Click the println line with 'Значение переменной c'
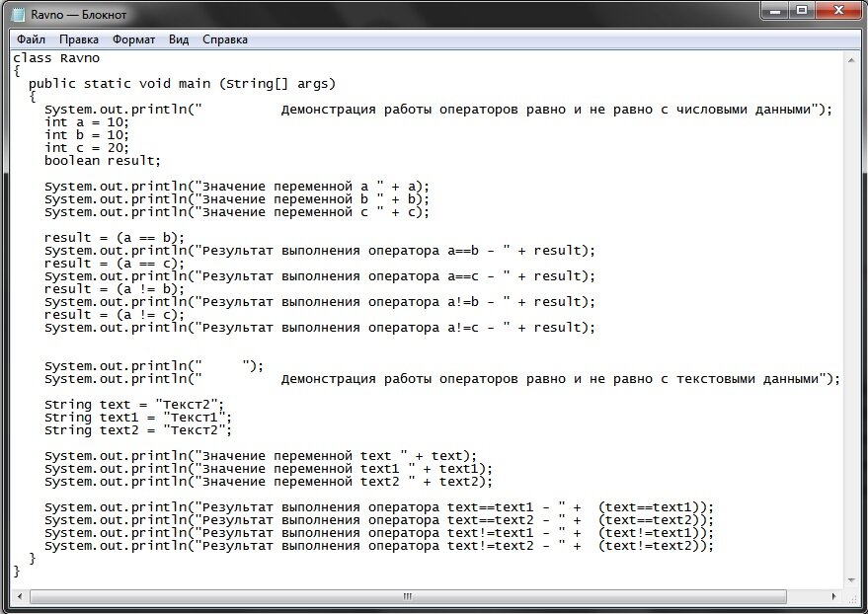The image size is (868, 614). pyautogui.click(x=237, y=212)
